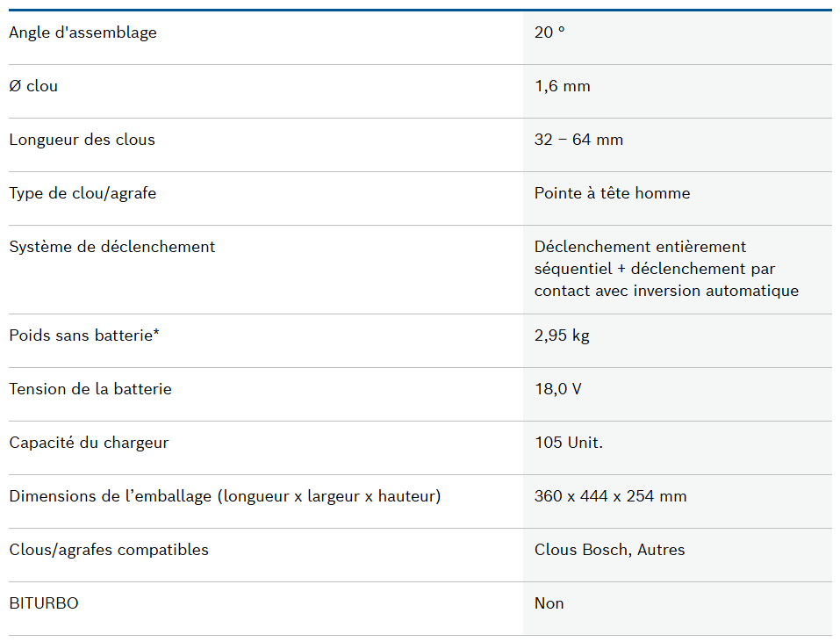Select the 32 – 64 mm value
This screenshot has width=840, height=642.
(x=578, y=141)
